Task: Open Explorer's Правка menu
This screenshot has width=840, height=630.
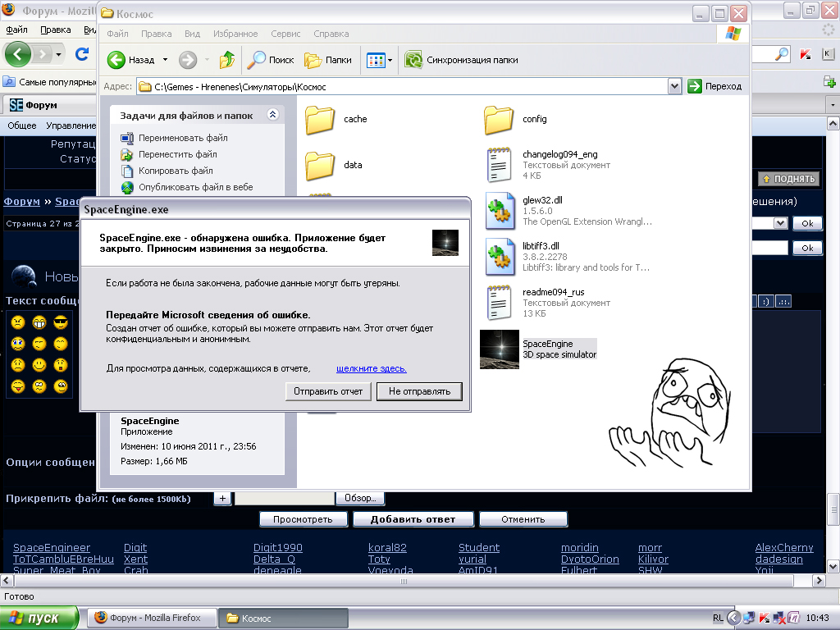Action: click(157, 34)
